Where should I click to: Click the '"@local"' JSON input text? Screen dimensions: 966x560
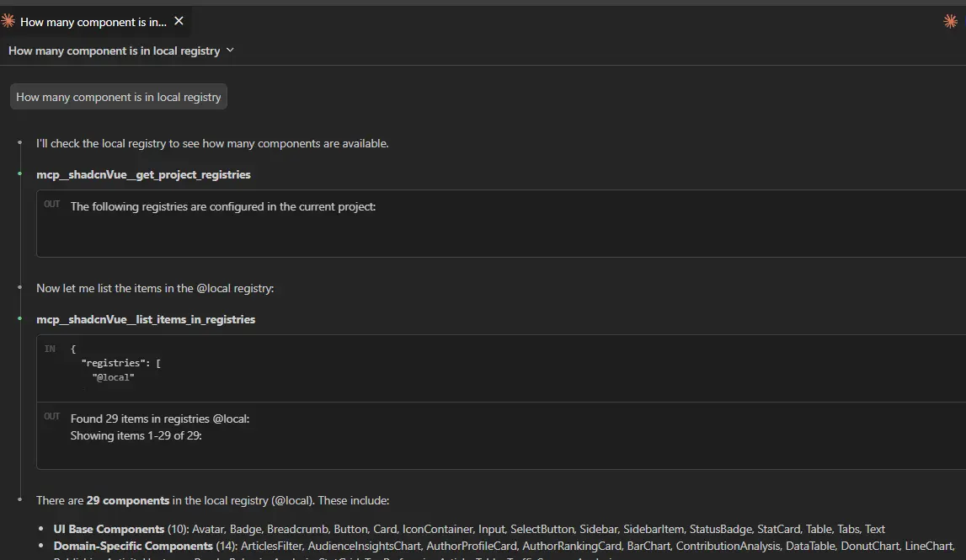point(114,377)
